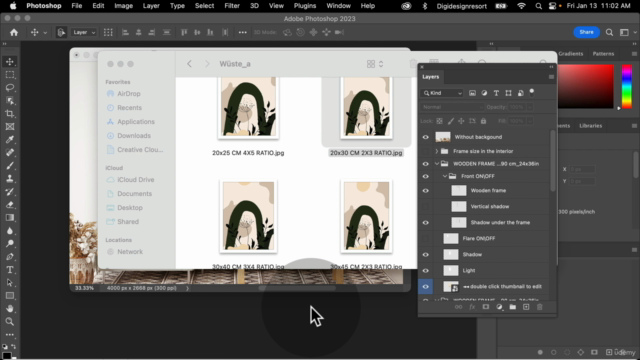Select the Horizontal Type tool

pyautogui.click(x=10, y=269)
